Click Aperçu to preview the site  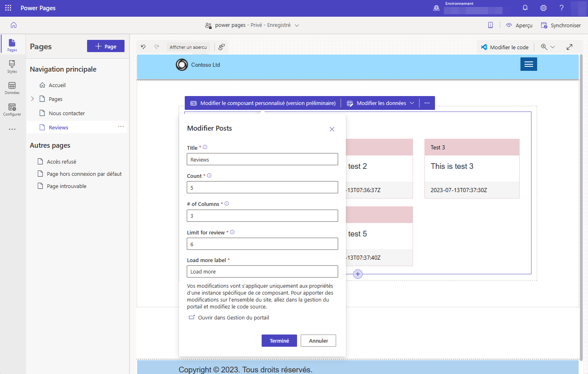pyautogui.click(x=519, y=25)
